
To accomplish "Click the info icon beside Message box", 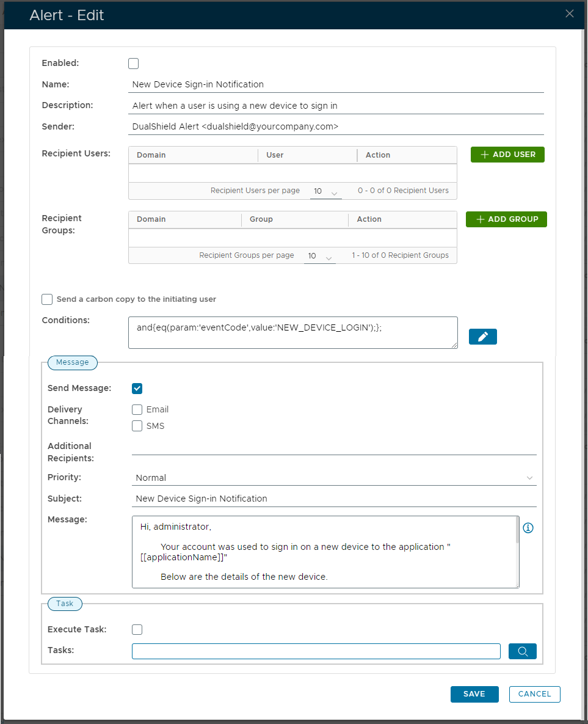I will coord(528,528).
